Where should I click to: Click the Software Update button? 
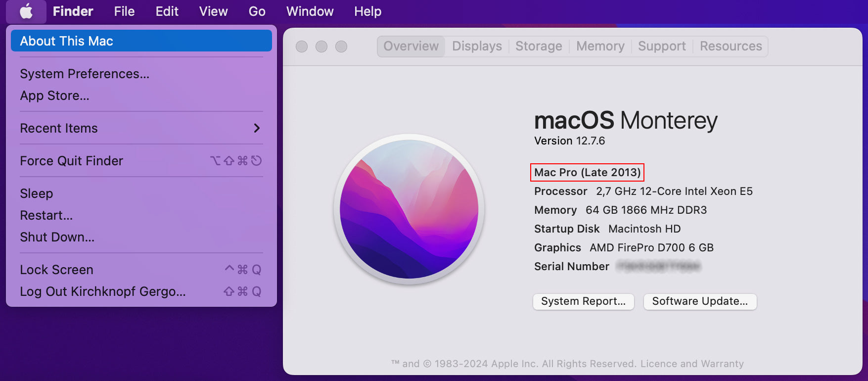click(x=700, y=301)
